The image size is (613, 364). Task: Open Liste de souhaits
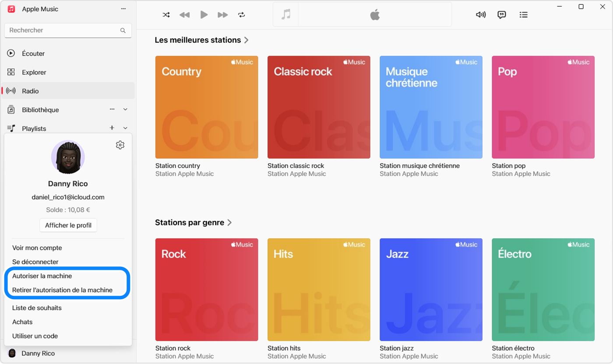(37, 308)
